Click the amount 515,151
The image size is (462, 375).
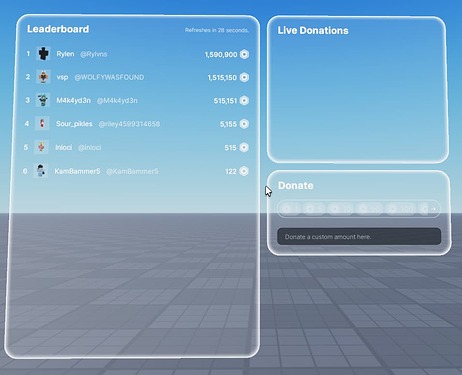point(225,101)
